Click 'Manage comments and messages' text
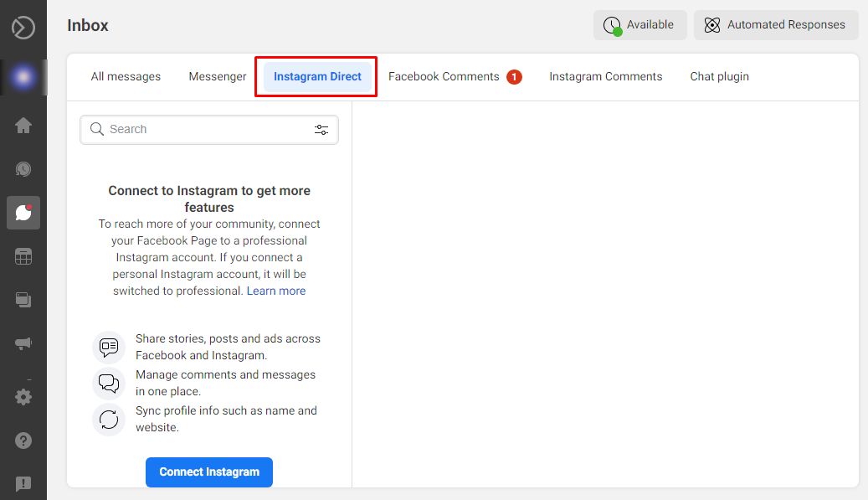868x500 pixels. pos(225,374)
